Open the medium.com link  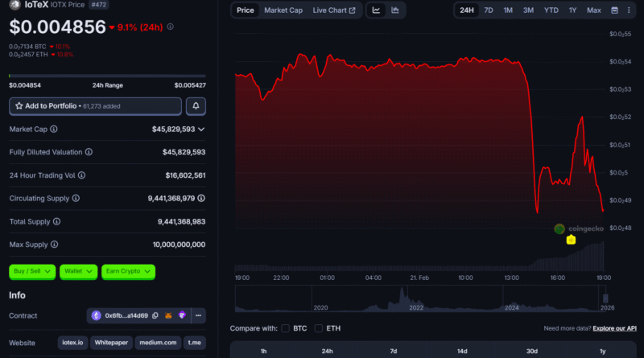158,343
